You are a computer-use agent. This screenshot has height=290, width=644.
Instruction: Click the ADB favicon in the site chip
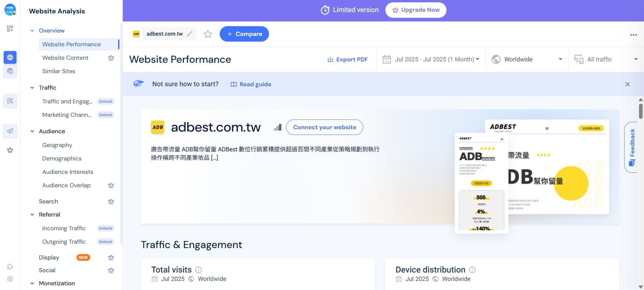[136, 34]
